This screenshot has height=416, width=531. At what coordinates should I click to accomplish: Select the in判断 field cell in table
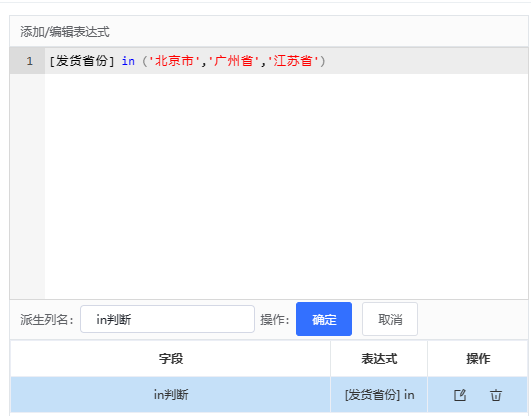[171, 395]
